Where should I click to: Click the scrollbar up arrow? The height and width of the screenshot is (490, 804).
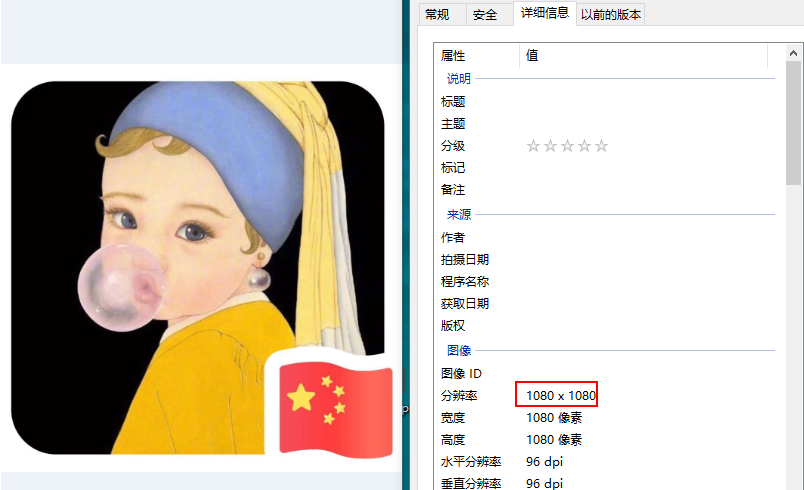coord(793,53)
